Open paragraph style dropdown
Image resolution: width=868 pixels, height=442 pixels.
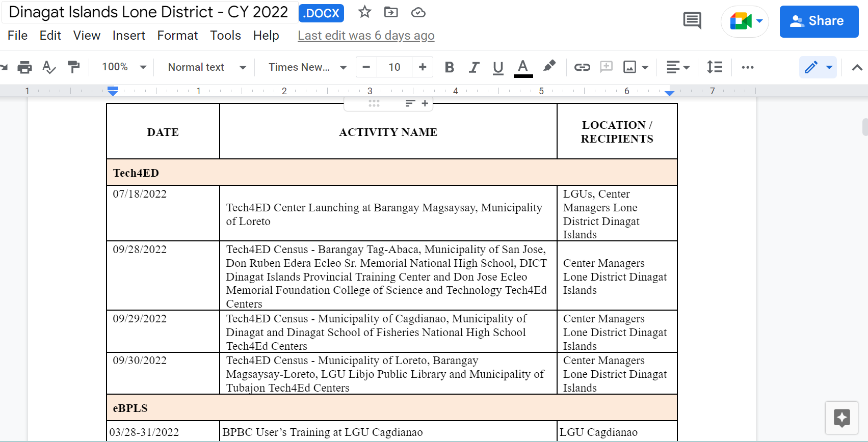pos(207,67)
